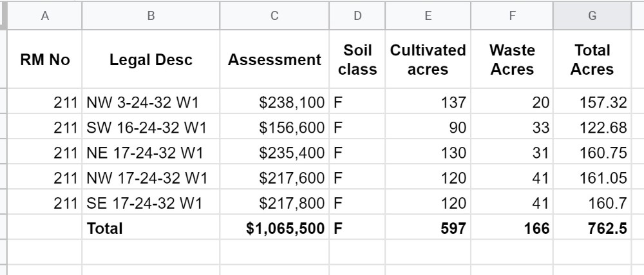Select cultivated acres total 597
644x275 pixels.
[x=428, y=228]
